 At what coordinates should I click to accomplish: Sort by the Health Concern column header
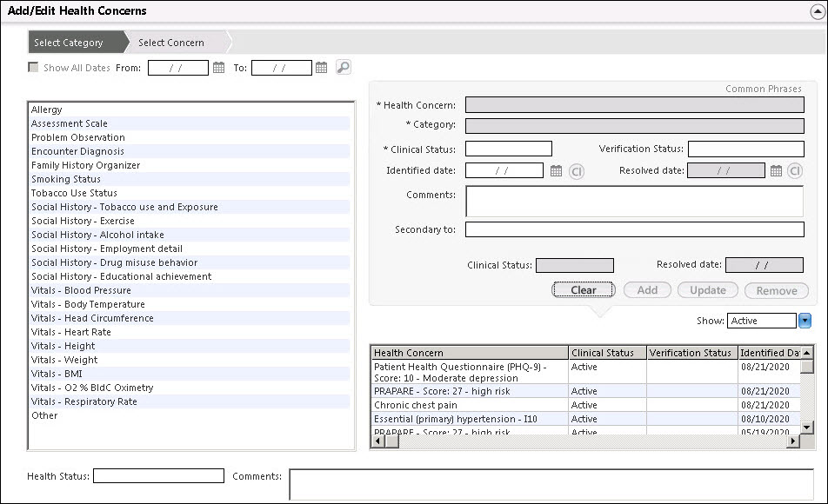[470, 353]
